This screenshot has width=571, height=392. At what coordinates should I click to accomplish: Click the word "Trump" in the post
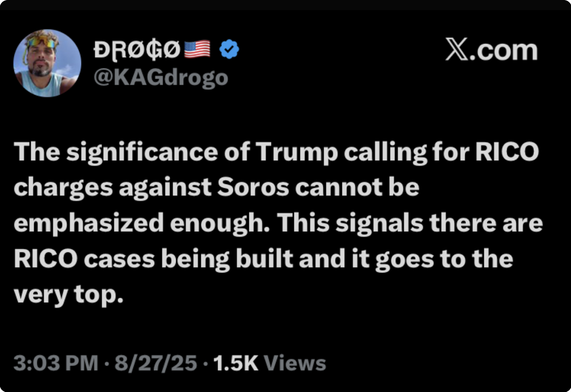297,152
